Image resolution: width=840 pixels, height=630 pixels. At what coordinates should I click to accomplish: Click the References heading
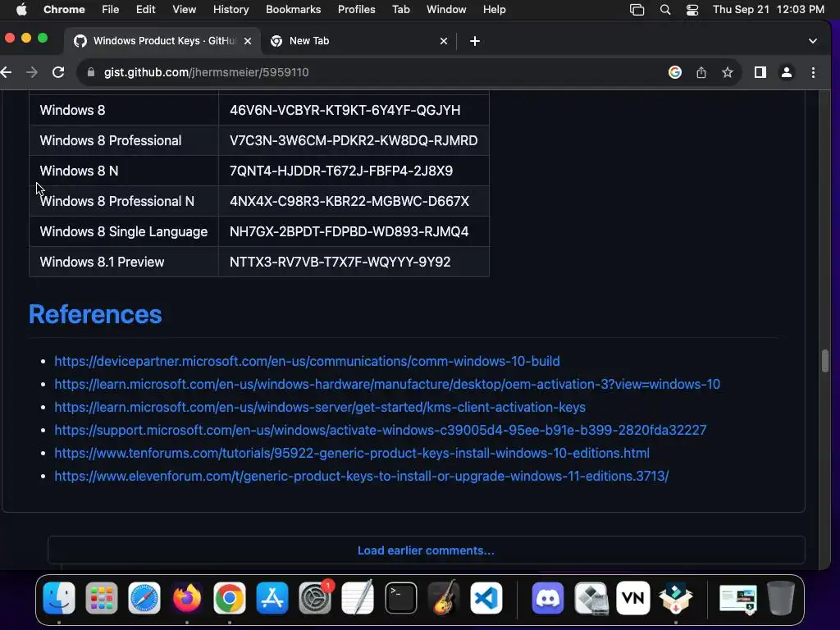(95, 314)
